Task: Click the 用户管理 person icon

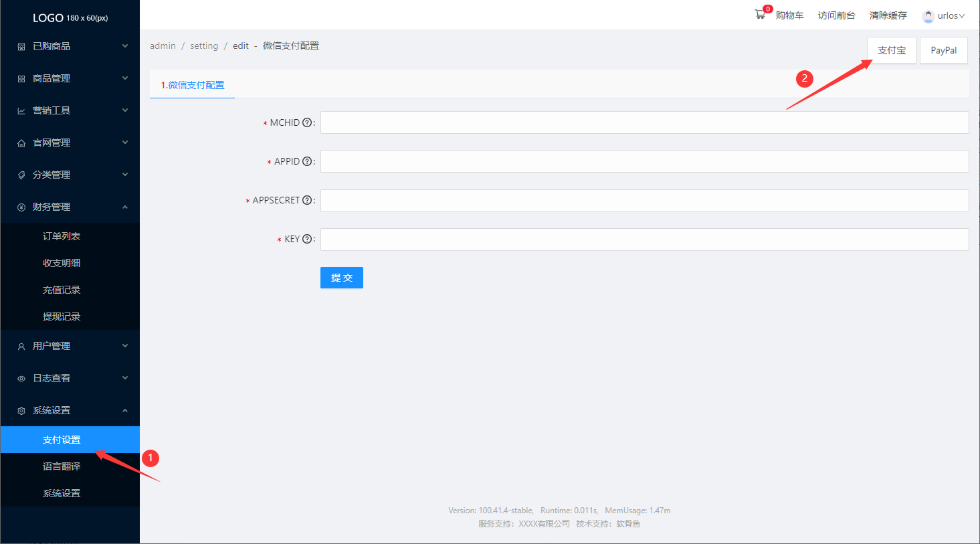Action: coord(21,347)
